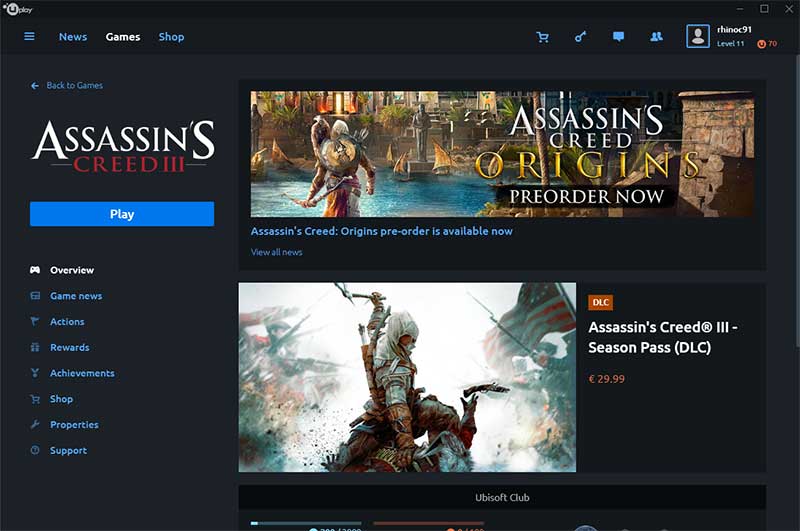The width and height of the screenshot is (800, 531).
Task: Maximize the Uplay window
Action: pyautogui.click(x=764, y=9)
